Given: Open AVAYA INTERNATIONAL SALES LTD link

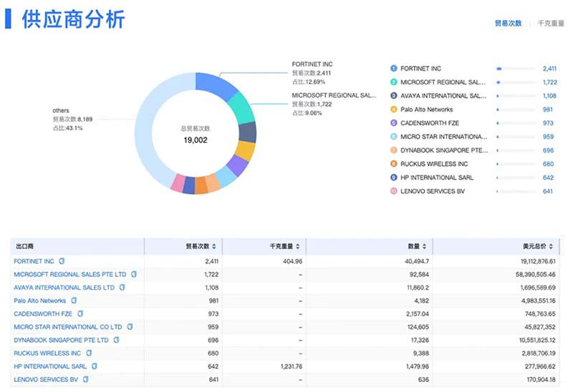Looking at the screenshot, I should (64, 288).
